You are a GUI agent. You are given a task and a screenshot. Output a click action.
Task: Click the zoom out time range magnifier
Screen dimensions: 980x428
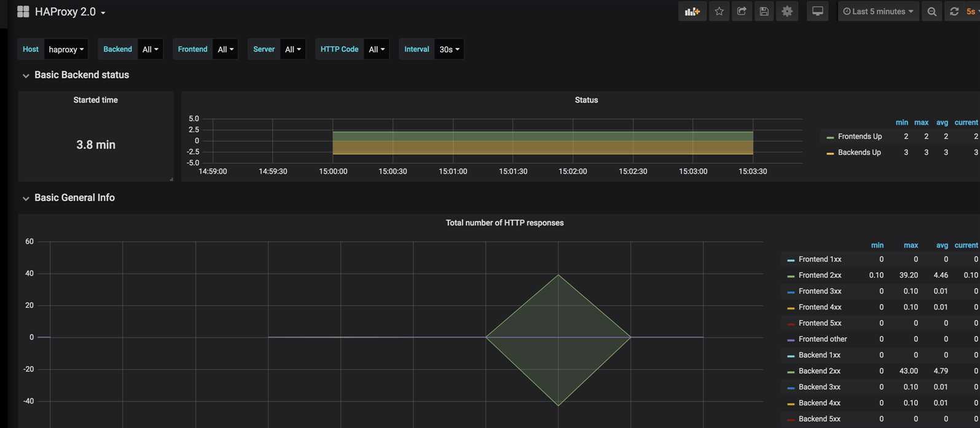(x=932, y=12)
